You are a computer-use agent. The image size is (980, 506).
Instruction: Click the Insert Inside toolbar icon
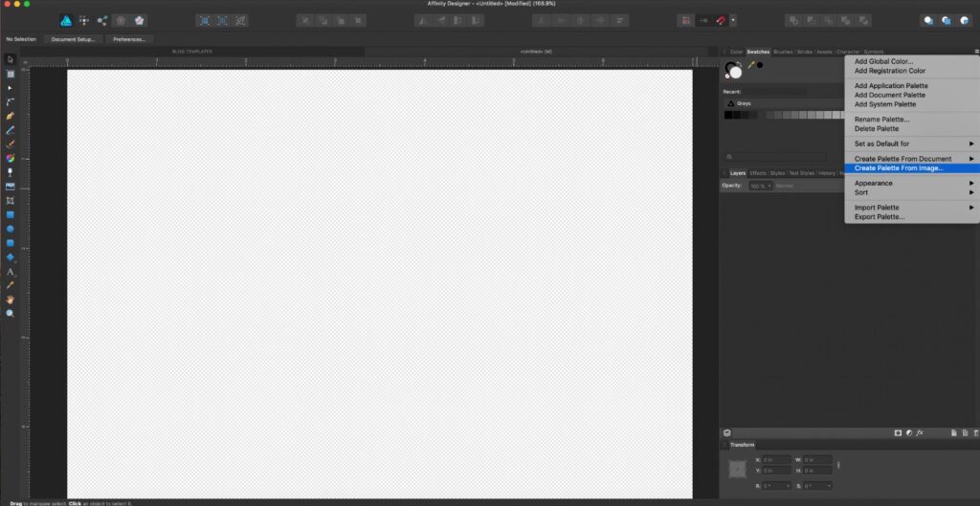(964, 21)
